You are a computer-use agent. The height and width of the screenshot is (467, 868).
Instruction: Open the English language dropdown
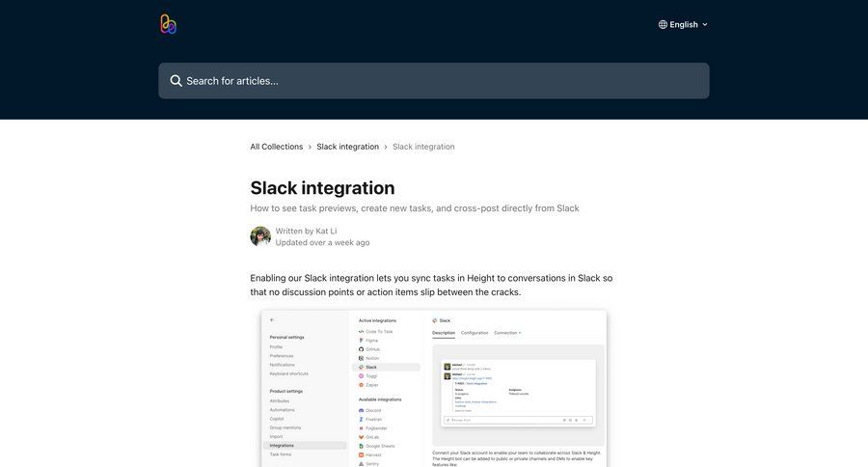[x=684, y=24]
